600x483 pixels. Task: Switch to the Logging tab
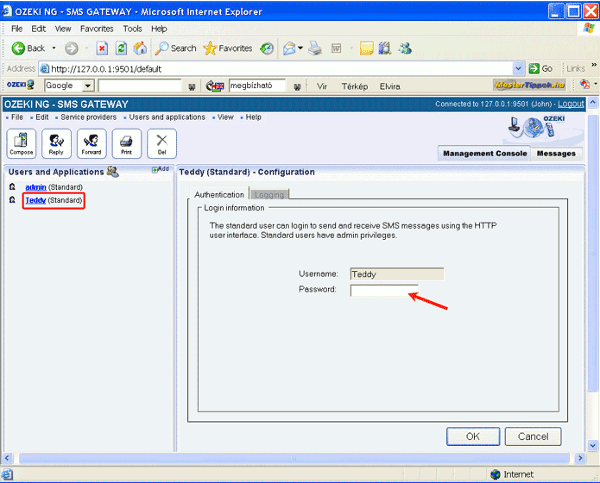tap(269, 194)
